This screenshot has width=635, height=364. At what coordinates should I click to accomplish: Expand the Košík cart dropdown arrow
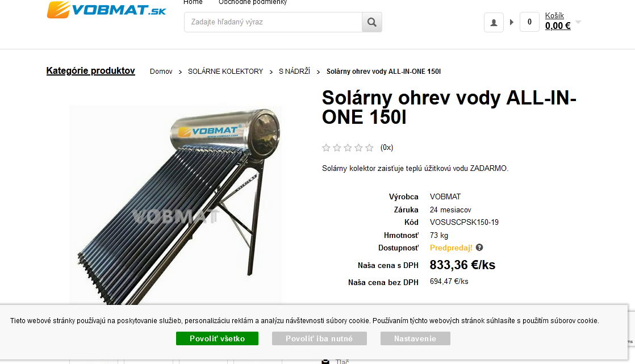click(x=578, y=22)
